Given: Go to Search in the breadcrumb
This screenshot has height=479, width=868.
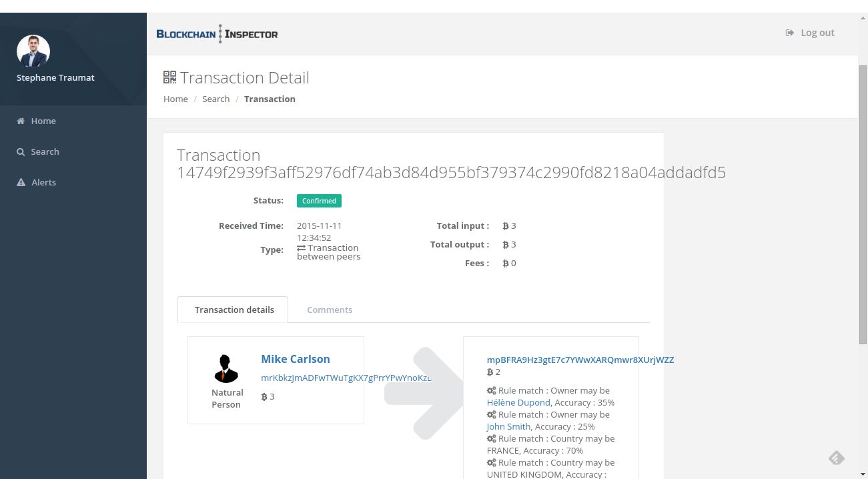Looking at the screenshot, I should (215, 99).
